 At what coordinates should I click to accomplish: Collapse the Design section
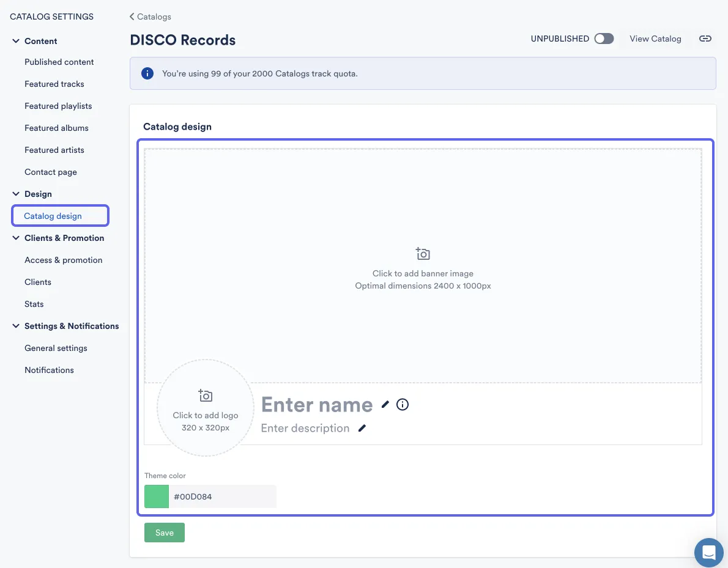pos(15,194)
